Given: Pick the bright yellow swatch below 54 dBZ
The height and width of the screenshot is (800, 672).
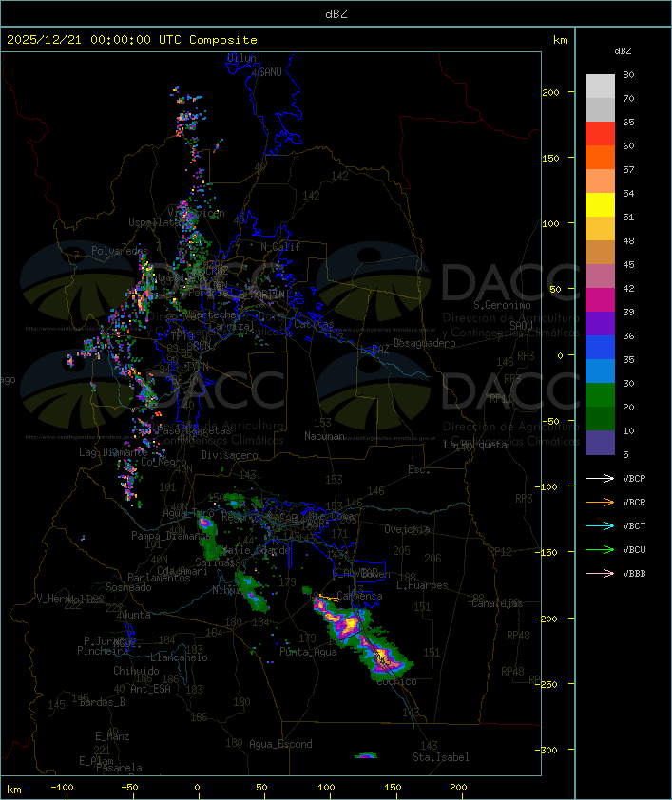Looking at the screenshot, I should pyautogui.click(x=600, y=204).
